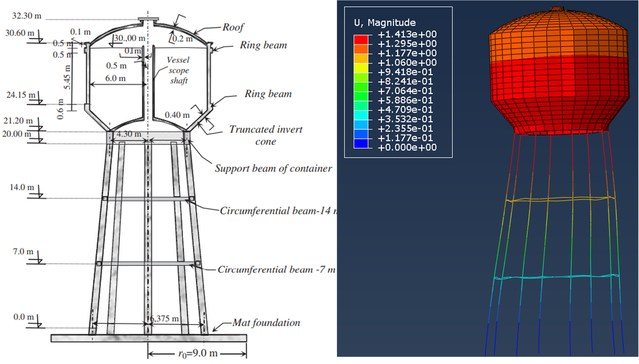
Task: Click the '24.15 m' elevation label
Action: click(x=21, y=95)
